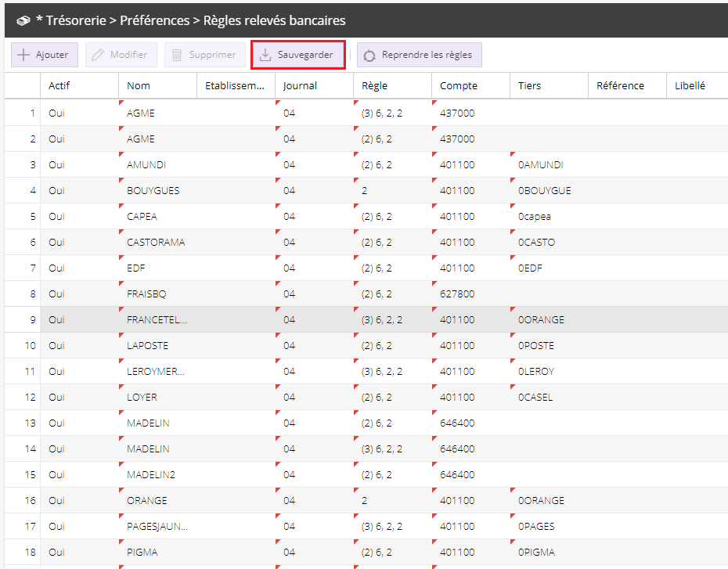Click the 0PAGES tiers cell

(x=550, y=526)
